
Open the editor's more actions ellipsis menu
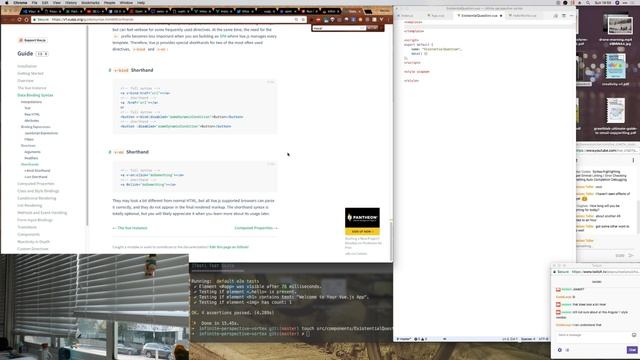click(x=571, y=16)
